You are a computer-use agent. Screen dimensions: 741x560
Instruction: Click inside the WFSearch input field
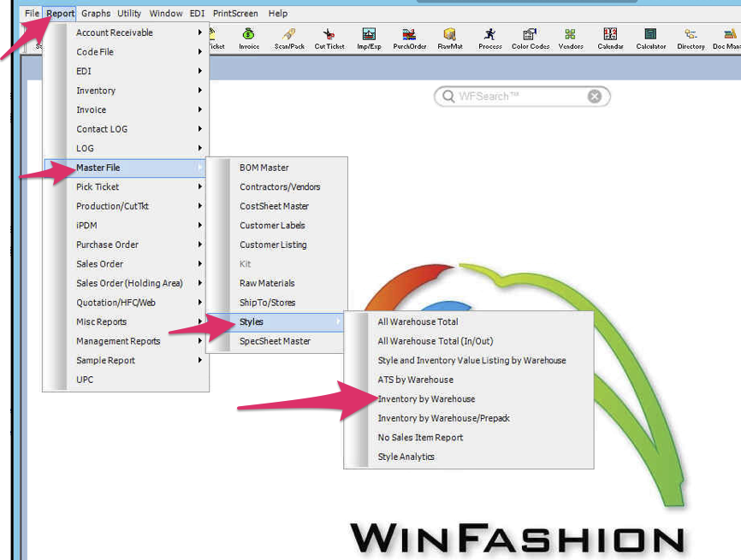click(x=522, y=97)
